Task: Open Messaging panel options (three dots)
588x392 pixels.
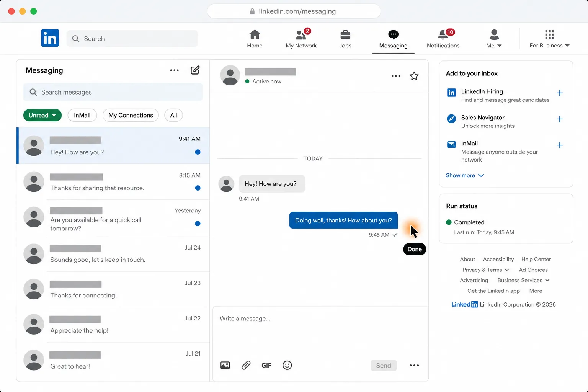Action: 174,70
